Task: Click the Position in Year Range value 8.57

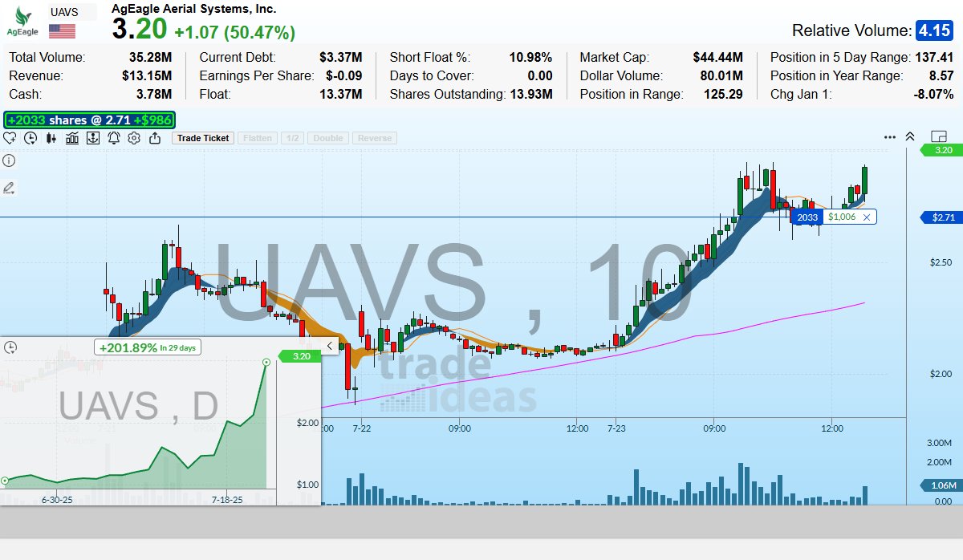Action: (x=942, y=75)
